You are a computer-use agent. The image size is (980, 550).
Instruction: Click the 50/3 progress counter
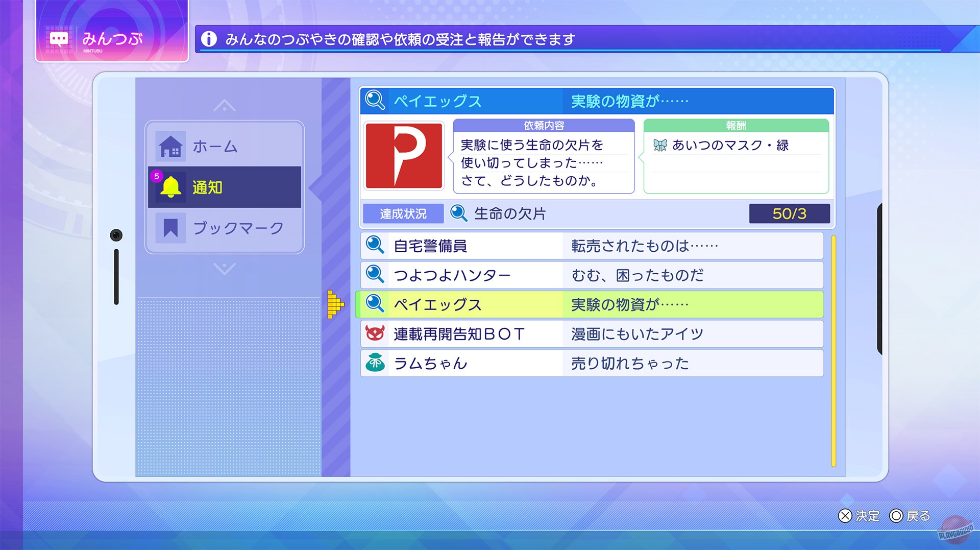pos(789,213)
